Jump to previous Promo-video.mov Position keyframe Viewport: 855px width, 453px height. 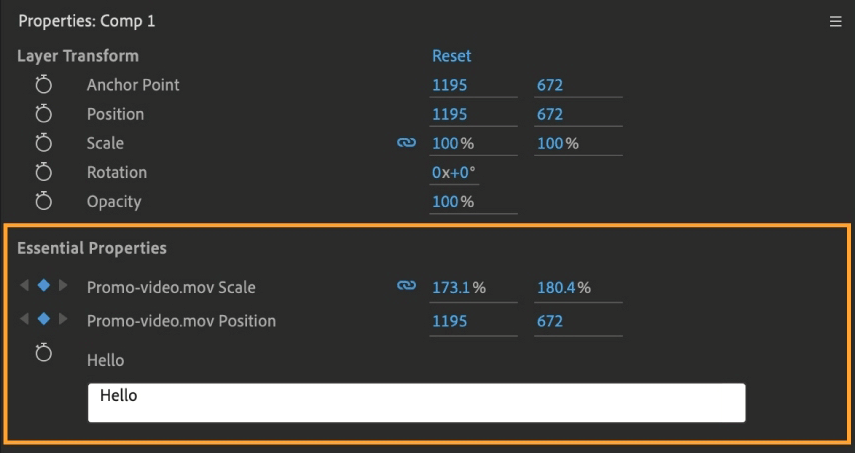(24, 321)
